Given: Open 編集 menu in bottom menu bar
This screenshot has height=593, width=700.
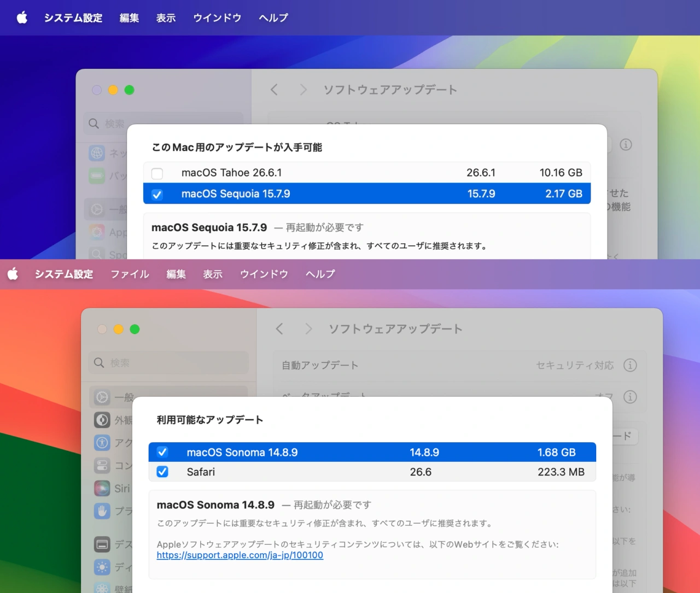Looking at the screenshot, I should click(x=176, y=274).
